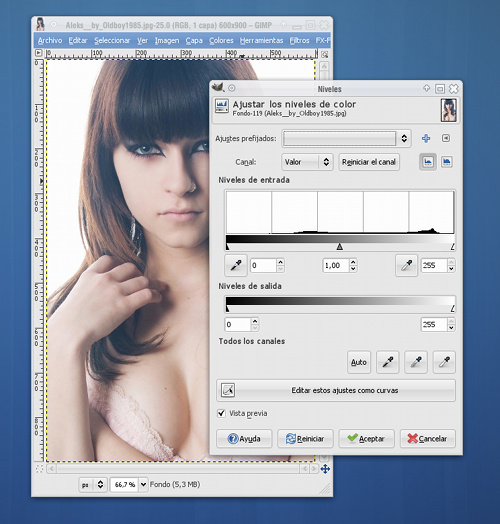This screenshot has height=524, width=500.
Task: Open Seleccionar menu
Action: click(x=112, y=40)
